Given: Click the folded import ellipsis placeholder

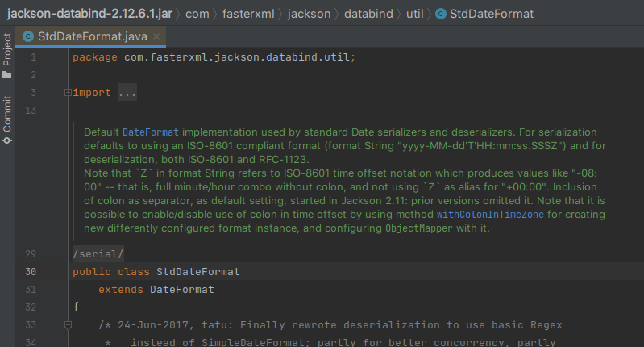Looking at the screenshot, I should click(127, 93).
